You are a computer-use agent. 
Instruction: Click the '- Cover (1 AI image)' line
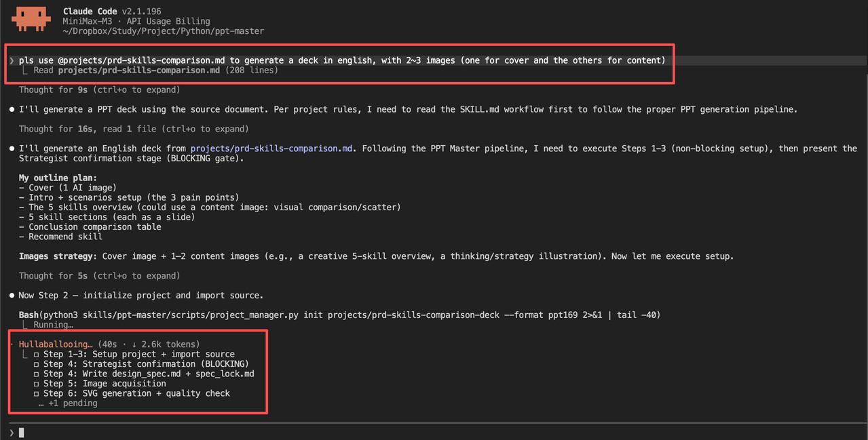68,188
